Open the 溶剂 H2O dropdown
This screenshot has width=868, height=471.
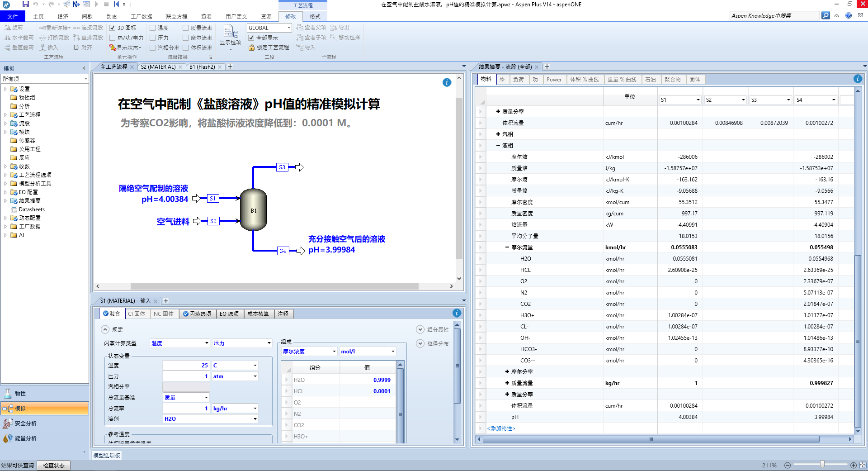tap(255, 419)
